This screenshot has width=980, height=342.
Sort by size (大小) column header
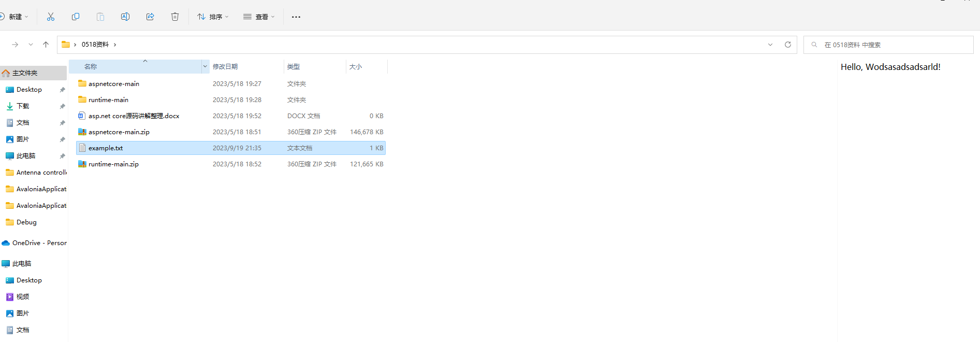pos(356,66)
